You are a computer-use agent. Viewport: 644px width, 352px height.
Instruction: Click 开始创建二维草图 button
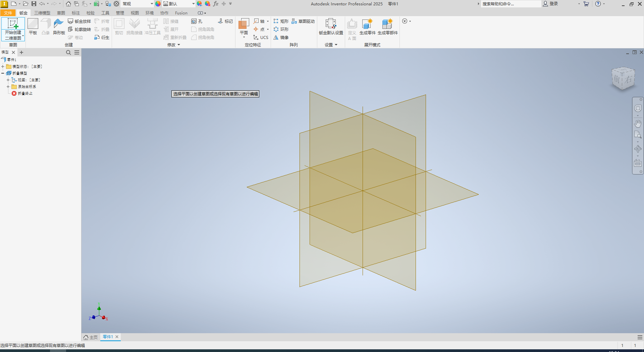click(13, 29)
